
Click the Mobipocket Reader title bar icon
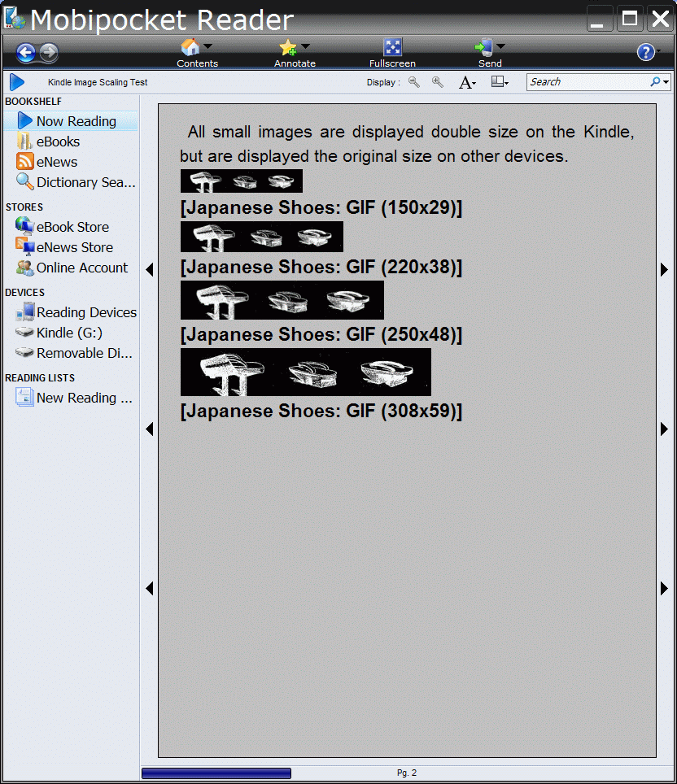point(15,18)
